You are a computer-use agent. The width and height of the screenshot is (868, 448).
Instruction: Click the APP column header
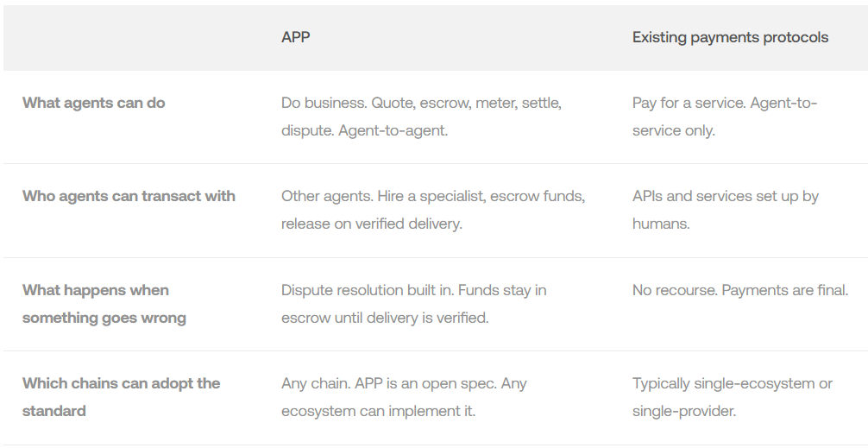(296, 37)
